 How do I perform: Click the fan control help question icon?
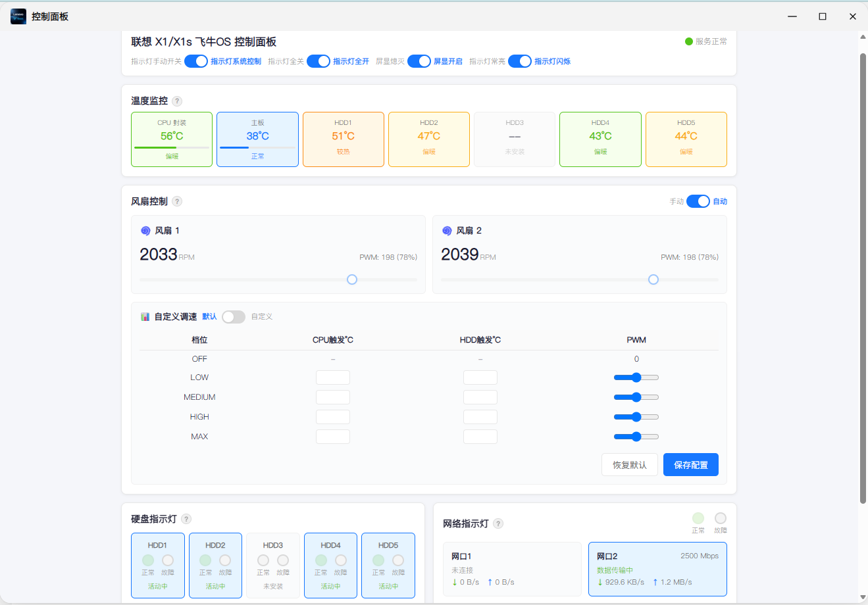coord(177,202)
